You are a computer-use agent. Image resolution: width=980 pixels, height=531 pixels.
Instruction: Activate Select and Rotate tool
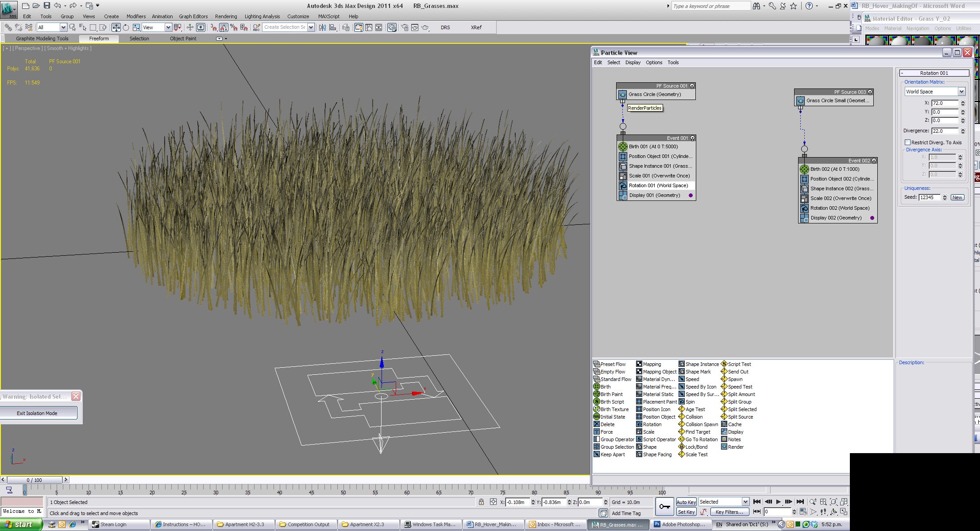(126, 27)
